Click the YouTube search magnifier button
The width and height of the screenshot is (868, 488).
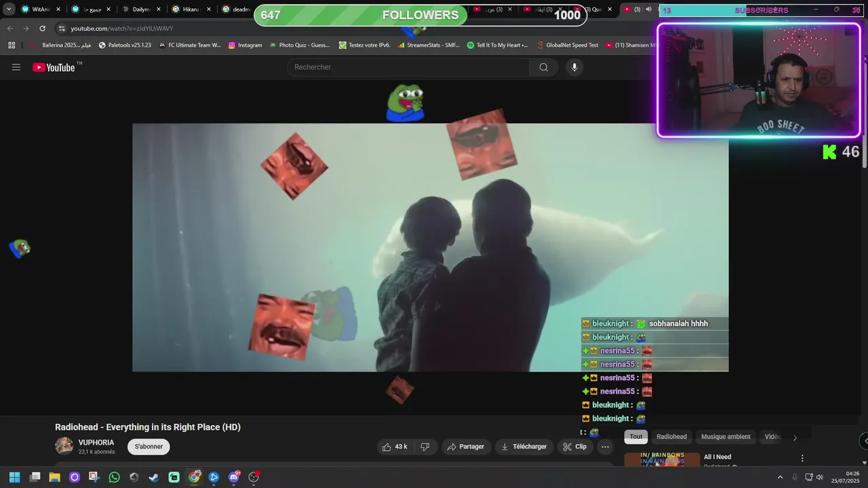(x=544, y=67)
